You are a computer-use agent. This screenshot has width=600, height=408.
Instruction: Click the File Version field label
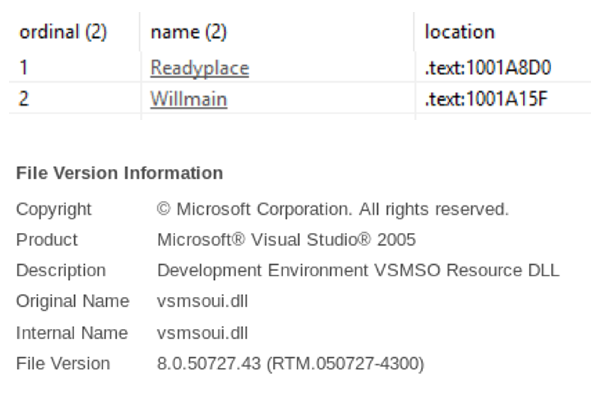[x=63, y=363]
